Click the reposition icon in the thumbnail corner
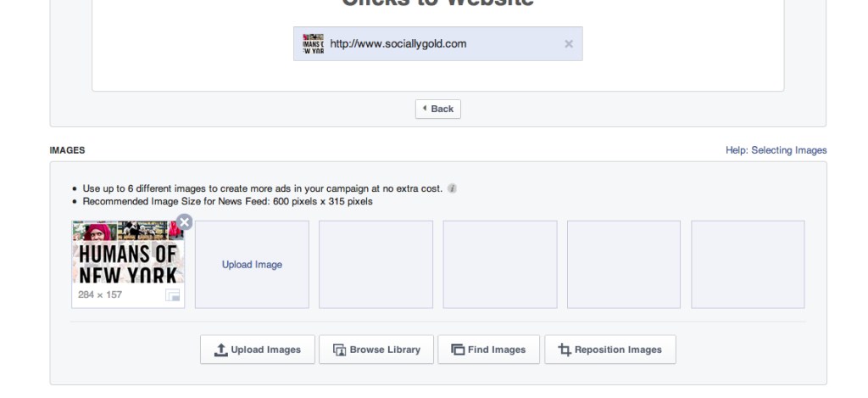The width and height of the screenshot is (868, 398). click(x=173, y=295)
